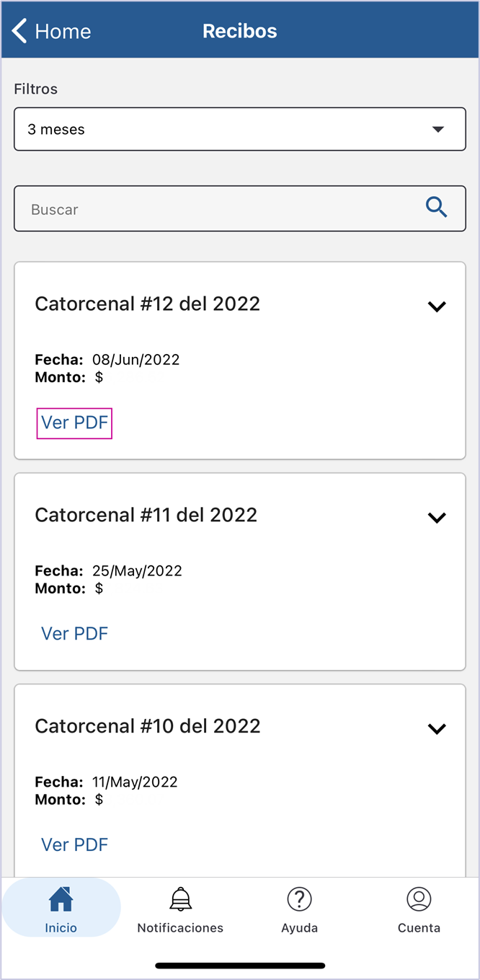Screen dimensions: 480x980
Task: Go back using Home label
Action: (63, 31)
